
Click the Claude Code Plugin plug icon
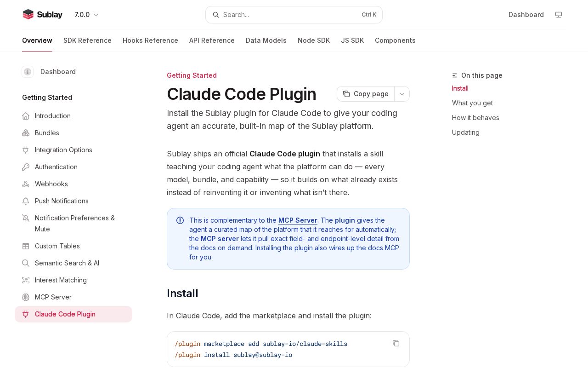tap(26, 314)
